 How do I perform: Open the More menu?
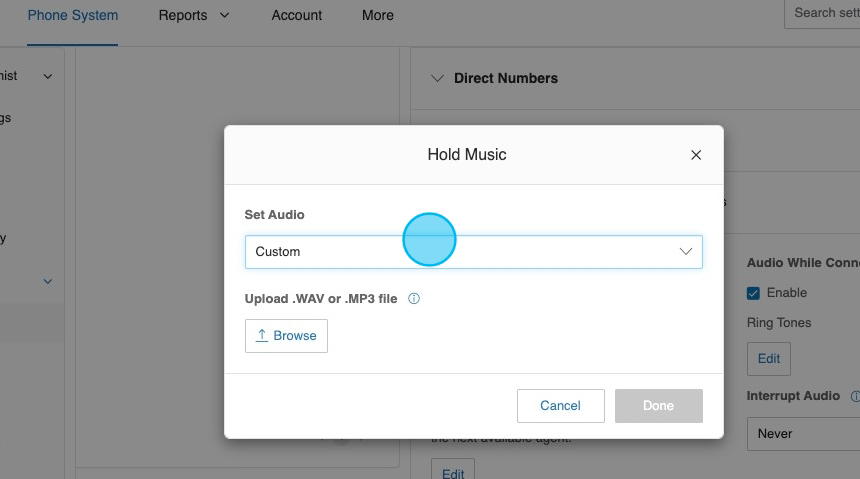[378, 15]
